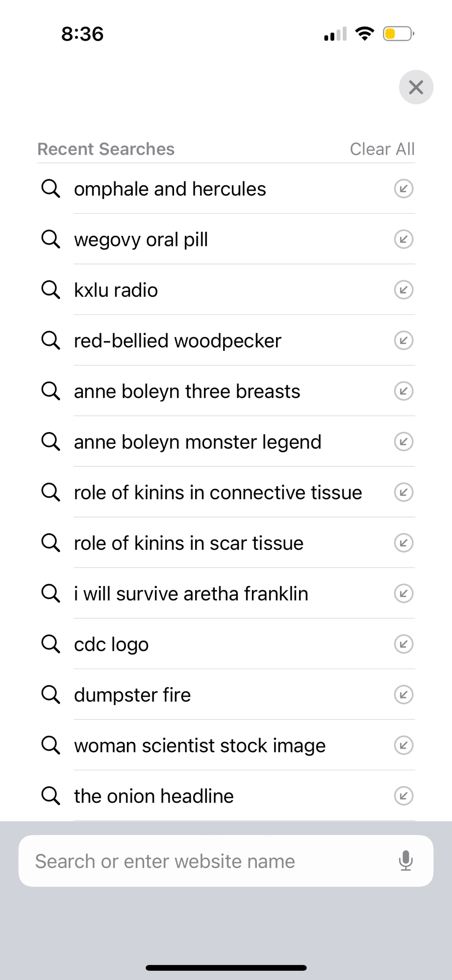Insert 'red-bellied woodpecker' with its arrow icon

click(403, 341)
